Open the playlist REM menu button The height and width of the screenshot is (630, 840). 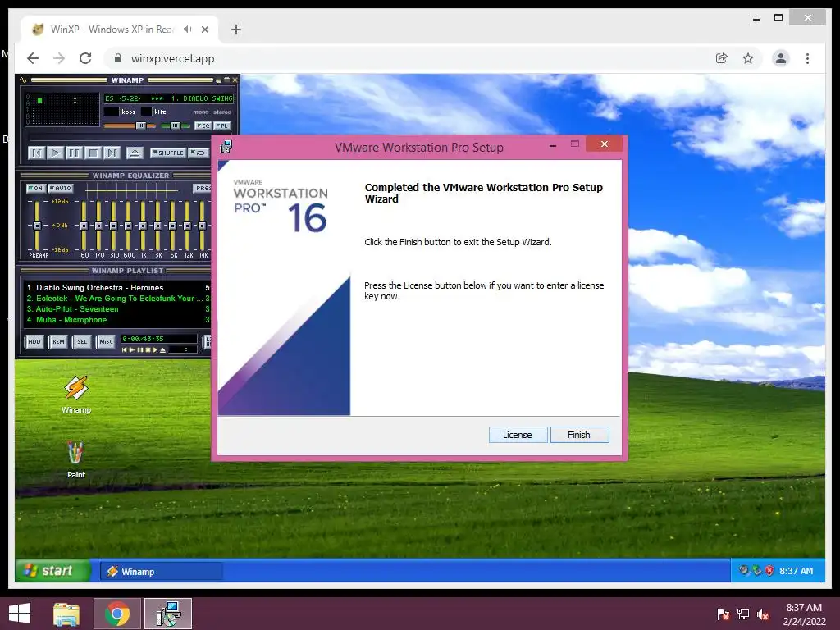click(x=58, y=342)
